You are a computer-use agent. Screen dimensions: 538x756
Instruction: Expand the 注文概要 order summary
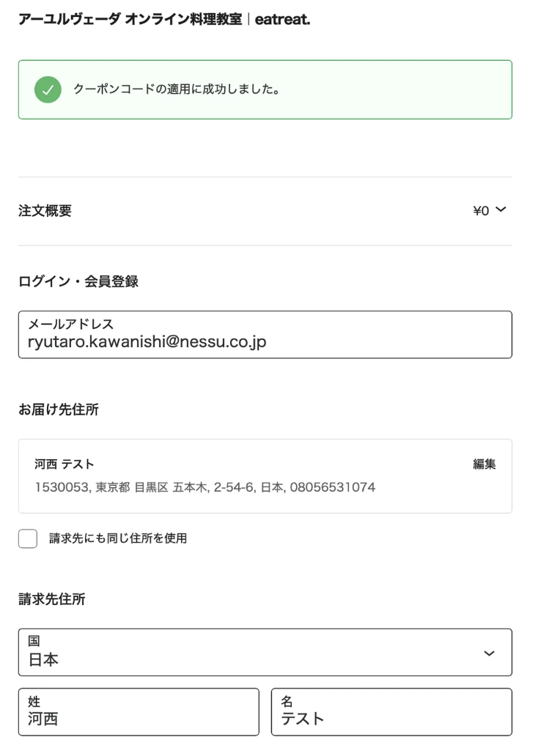coord(45,212)
